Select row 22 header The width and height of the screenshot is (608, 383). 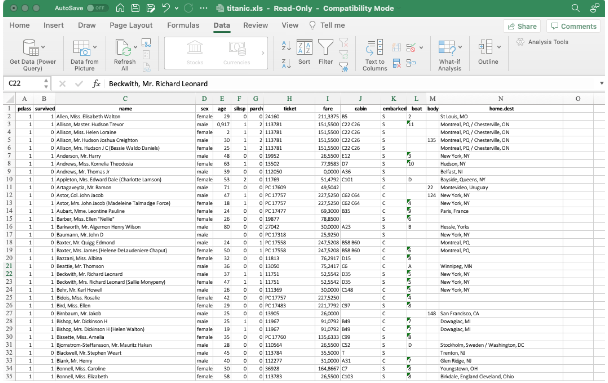point(9,274)
